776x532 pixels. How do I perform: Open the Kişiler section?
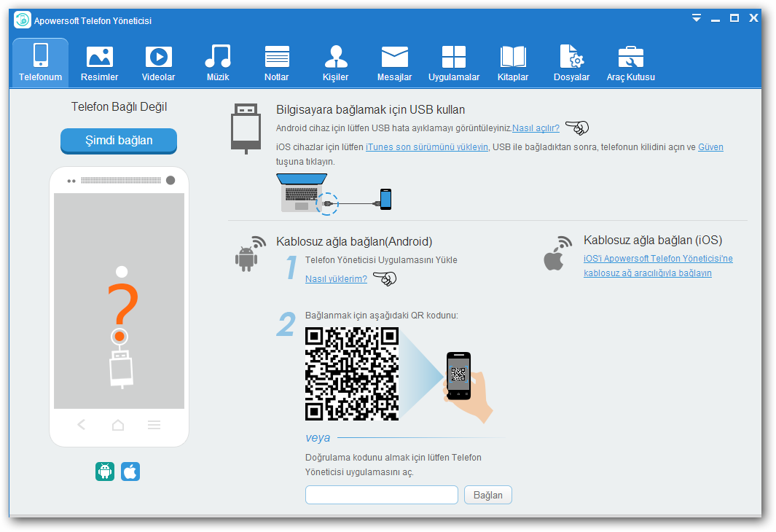[x=336, y=63]
